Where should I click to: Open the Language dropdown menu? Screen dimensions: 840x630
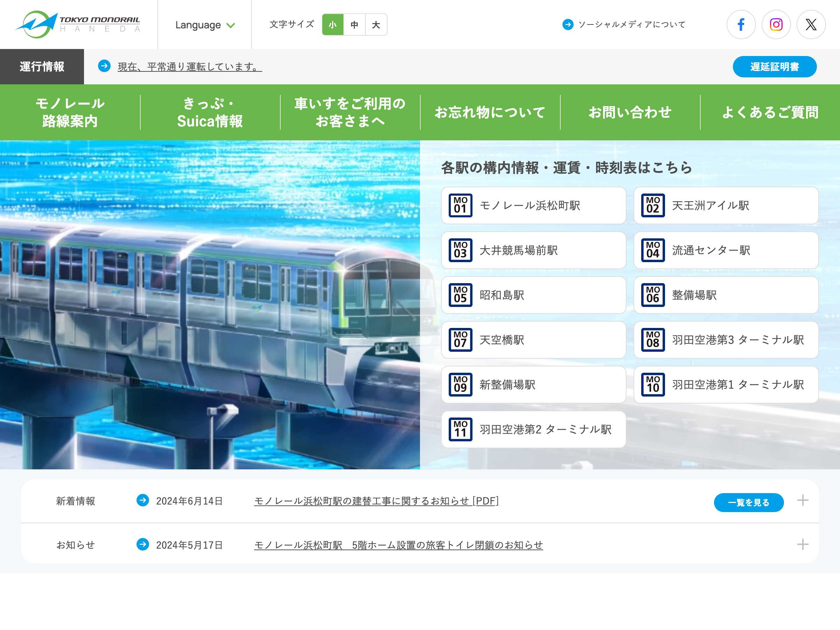205,24
